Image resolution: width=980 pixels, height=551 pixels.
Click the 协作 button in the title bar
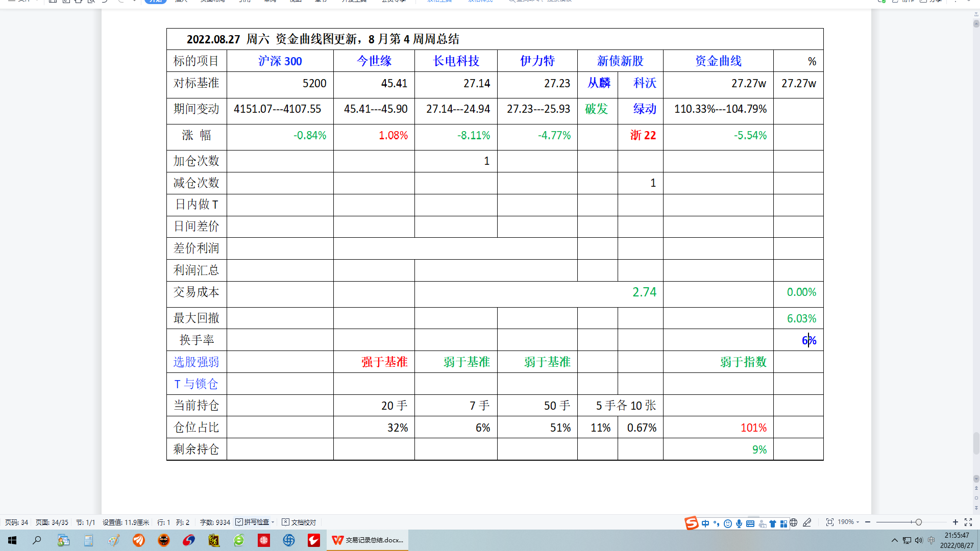tap(907, 2)
